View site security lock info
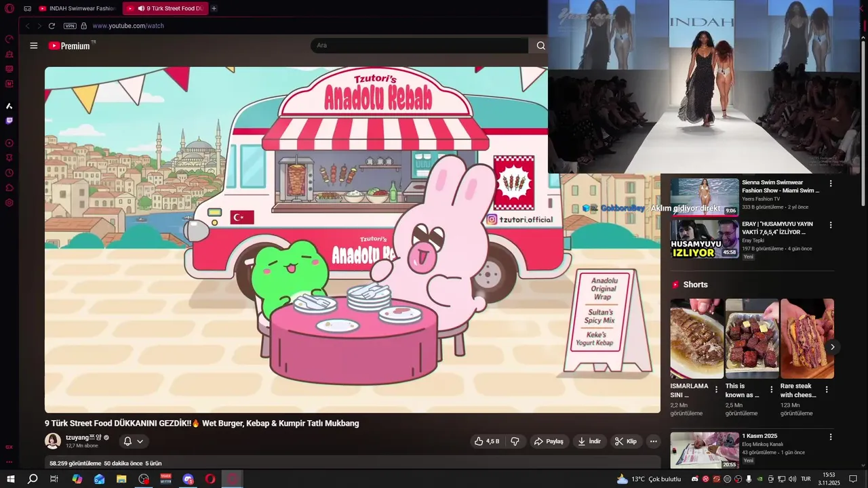The image size is (868, 488). coord(84,26)
